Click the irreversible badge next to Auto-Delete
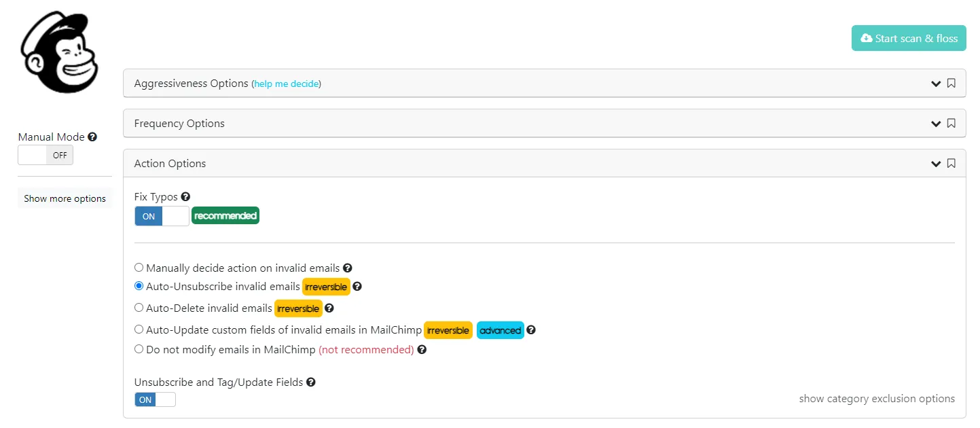The image size is (980, 428). coord(298,308)
